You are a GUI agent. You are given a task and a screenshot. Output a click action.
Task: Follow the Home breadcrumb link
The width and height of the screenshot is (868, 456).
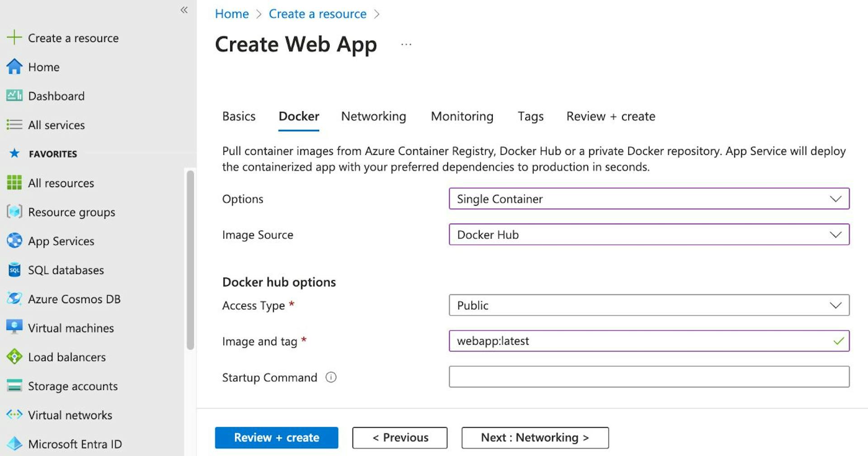pos(231,14)
